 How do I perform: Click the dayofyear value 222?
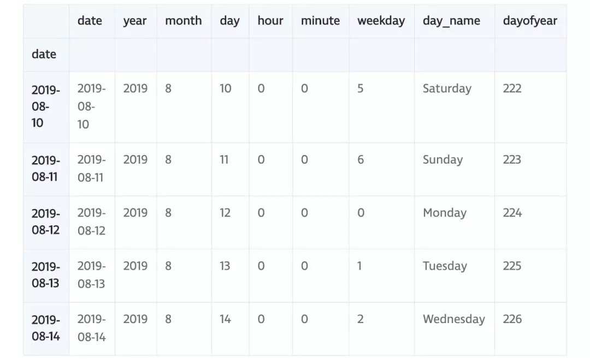pyautogui.click(x=512, y=88)
